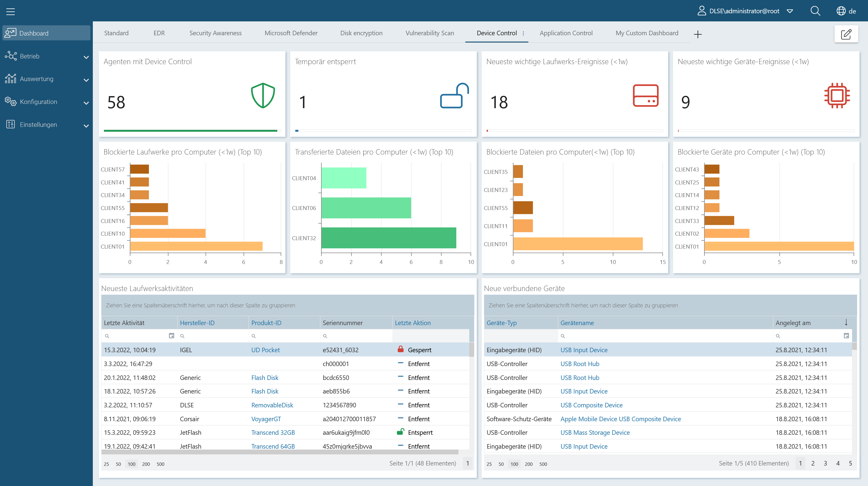Open Device Control tab options menu dots
This screenshot has width=868, height=486.
(523, 33)
